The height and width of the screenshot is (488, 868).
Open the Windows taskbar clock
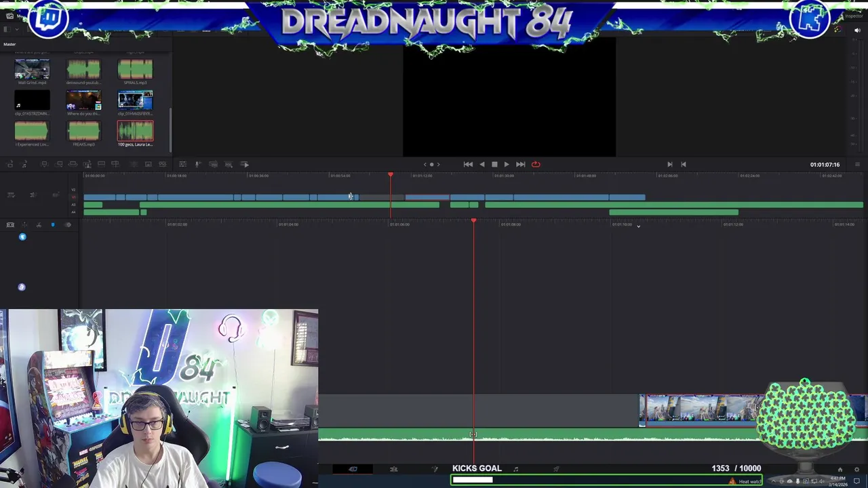coord(837,481)
